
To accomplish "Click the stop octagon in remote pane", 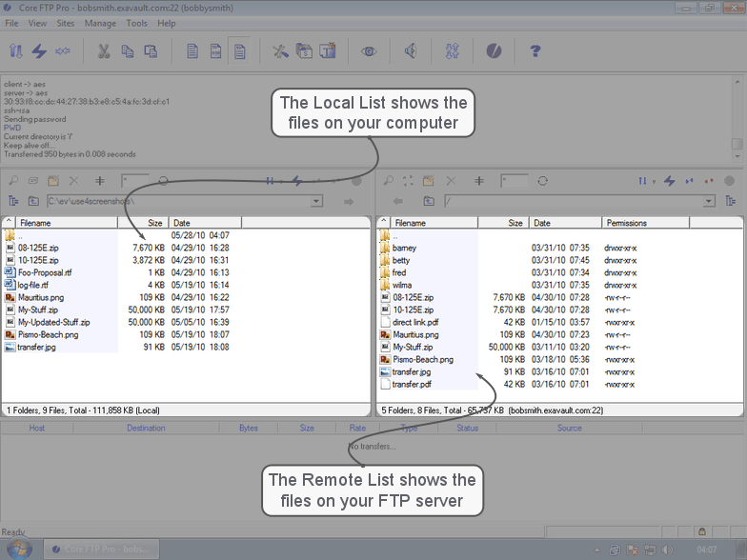I will 729,181.
